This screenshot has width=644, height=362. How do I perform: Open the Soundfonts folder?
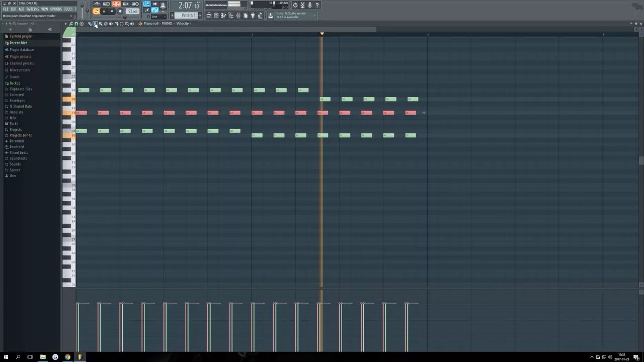tap(18, 158)
